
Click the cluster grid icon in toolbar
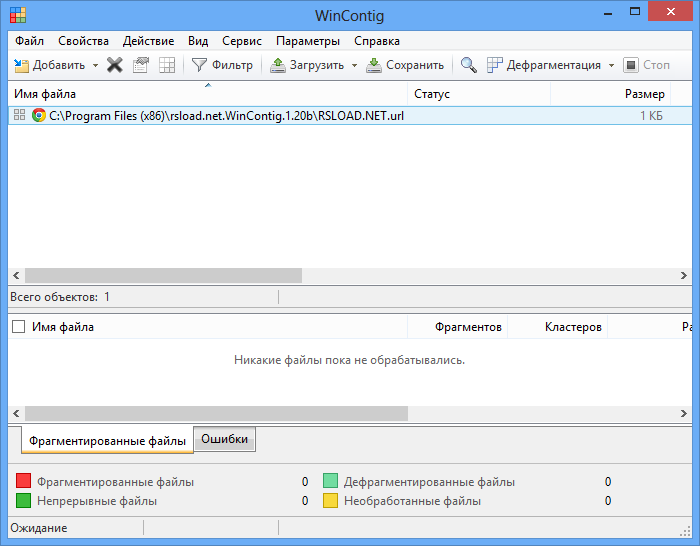click(167, 65)
